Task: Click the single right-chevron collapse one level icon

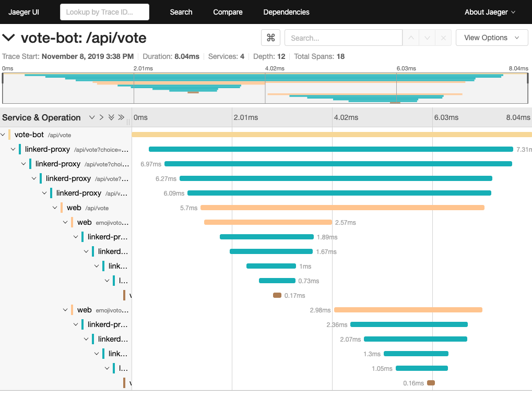Action: 101,117
